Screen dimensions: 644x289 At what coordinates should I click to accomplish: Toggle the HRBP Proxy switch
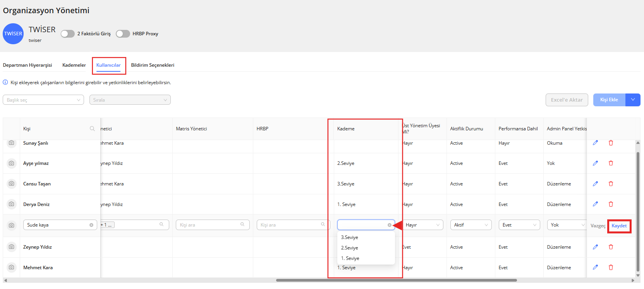coord(123,34)
